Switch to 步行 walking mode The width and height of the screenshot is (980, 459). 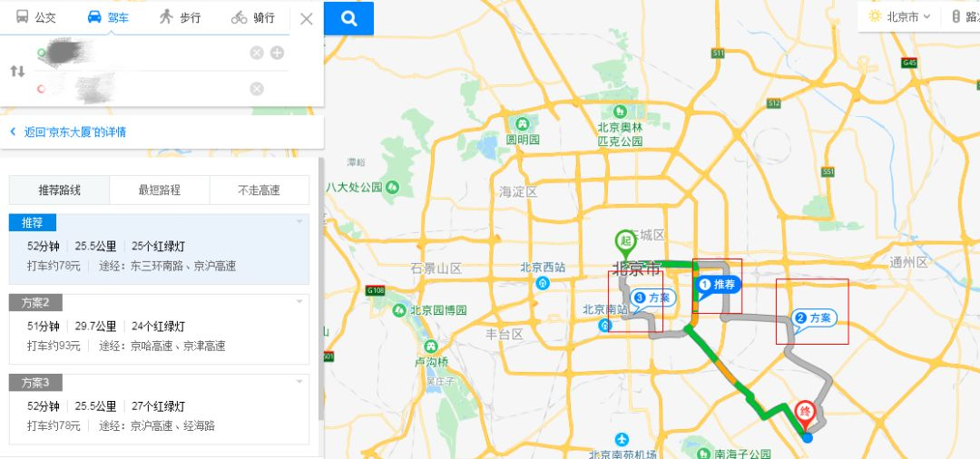click(180, 17)
